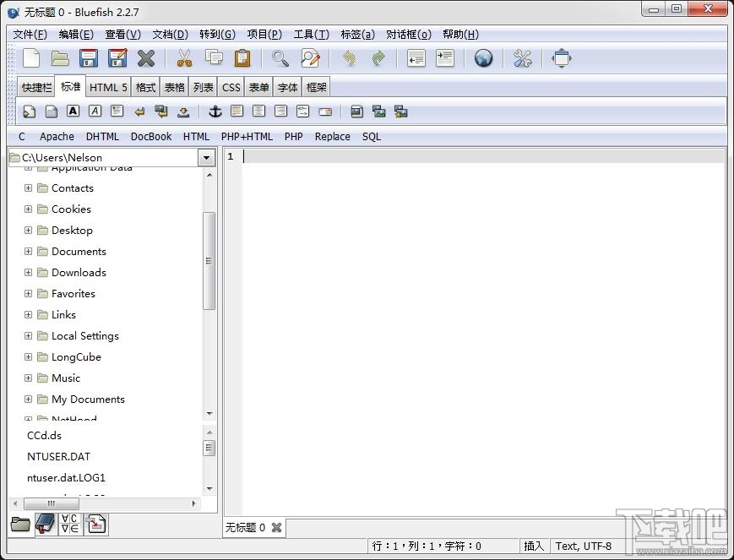
Task: Switch to the HTML 5 toolbar tab
Action: point(108,87)
